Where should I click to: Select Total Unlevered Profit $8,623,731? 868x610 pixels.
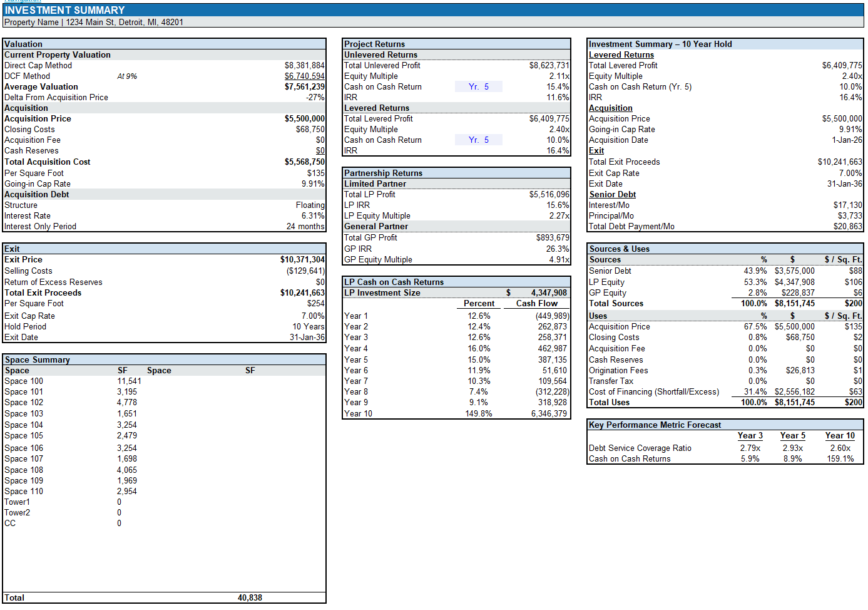[x=549, y=65]
